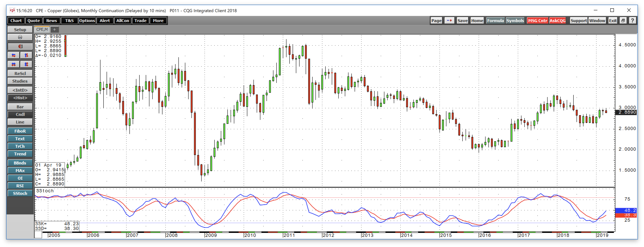Select the CPE,M chart tab
644x247 pixels.
pyautogui.click(x=42, y=30)
